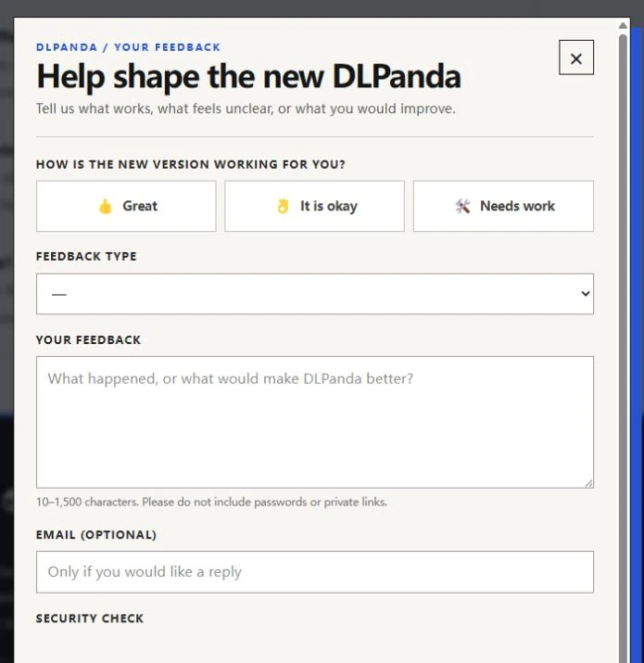644x663 pixels.
Task: Click the 'Help shape the new DLPanda' heading
Action: (248, 77)
